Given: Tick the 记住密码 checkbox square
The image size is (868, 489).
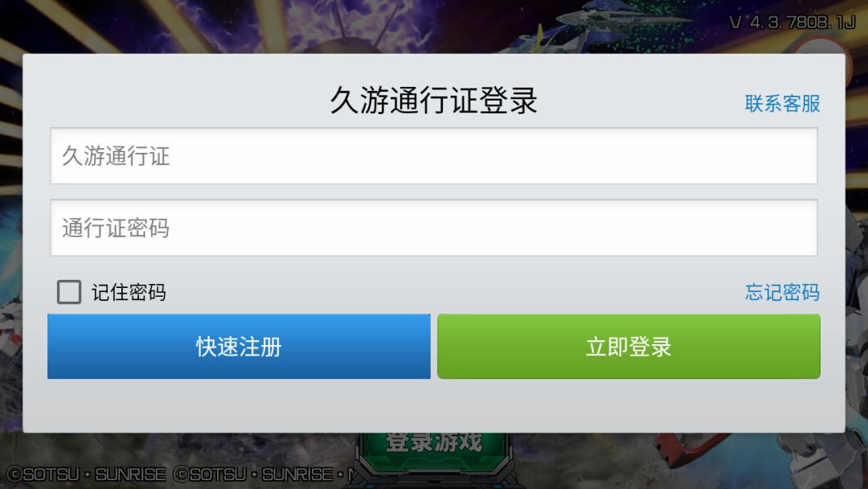Looking at the screenshot, I should point(69,292).
